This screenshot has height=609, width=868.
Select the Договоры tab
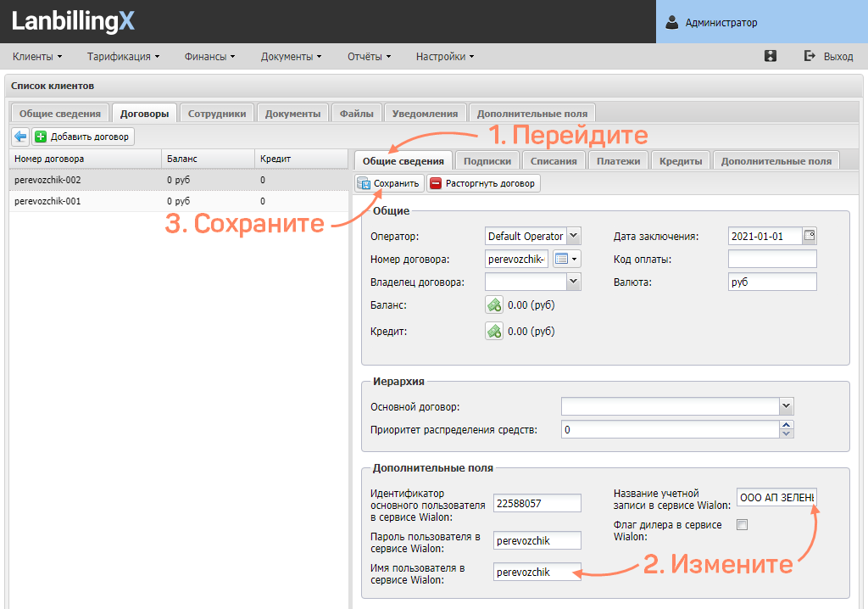[x=144, y=113]
